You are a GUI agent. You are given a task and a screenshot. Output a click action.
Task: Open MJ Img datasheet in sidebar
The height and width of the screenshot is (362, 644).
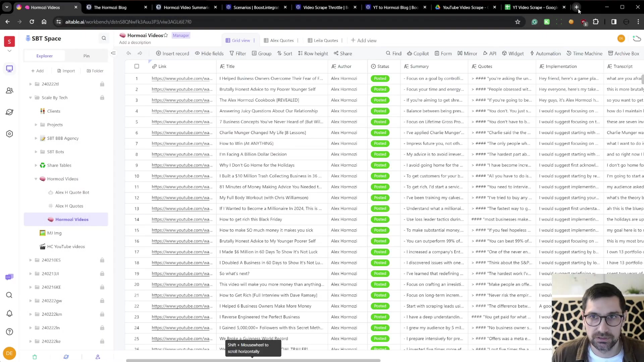coord(54,233)
